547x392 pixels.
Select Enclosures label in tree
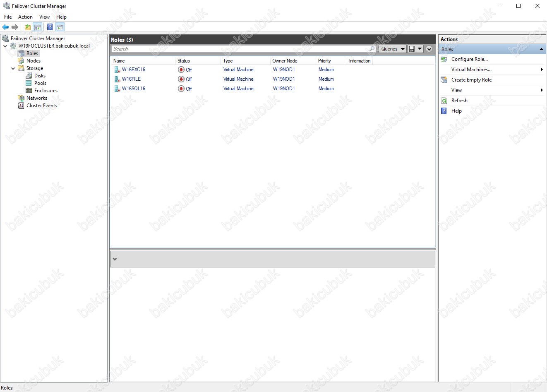[x=46, y=91]
